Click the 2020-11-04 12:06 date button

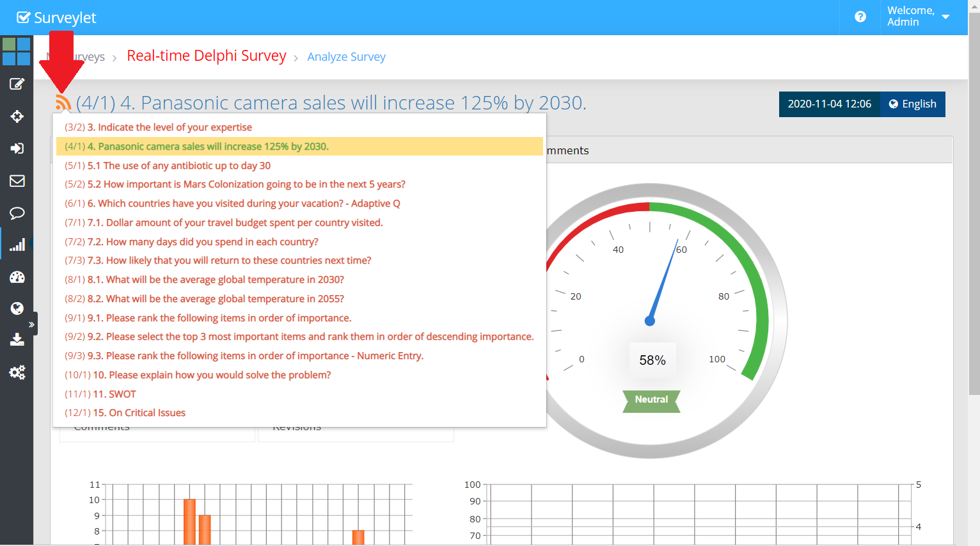pos(829,104)
